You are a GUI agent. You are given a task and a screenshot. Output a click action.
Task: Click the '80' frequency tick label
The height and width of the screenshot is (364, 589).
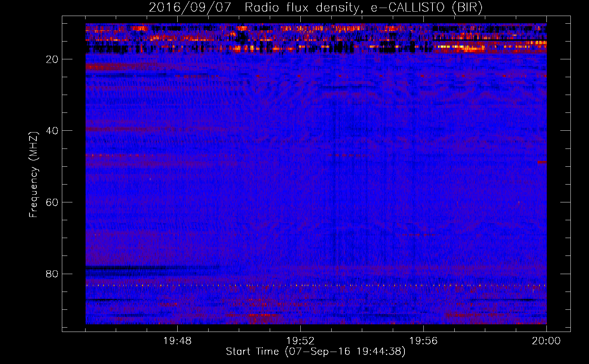pyautogui.click(x=52, y=274)
